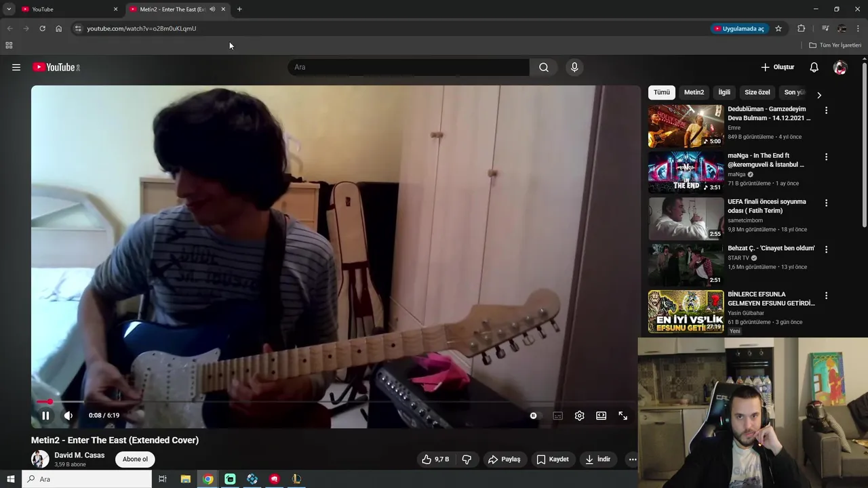Open the David M. Casas channel name
The image size is (868, 488).
(79, 455)
